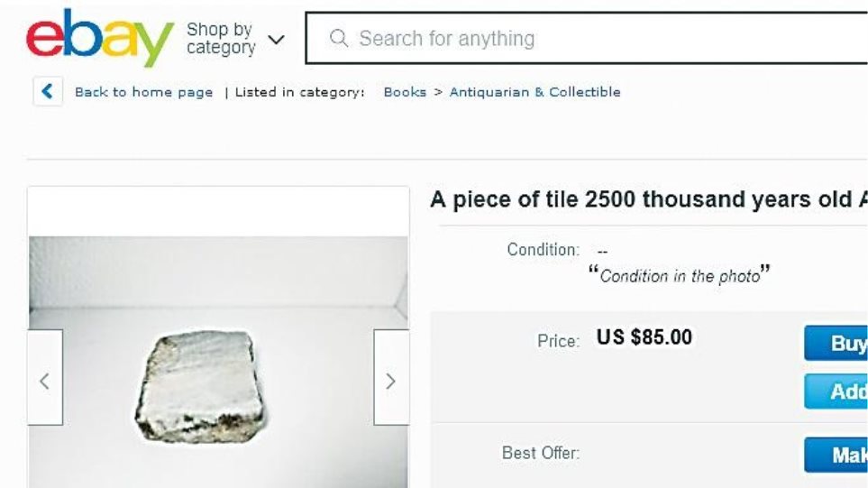Focus the Search for anything field

[x=541, y=39]
